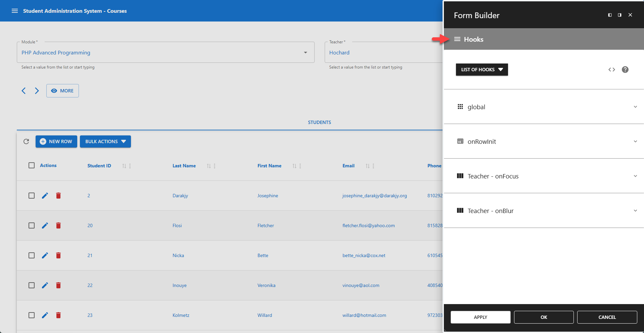The image size is (644, 333).
Task: Edit the row for student Darakjy
Action: (x=45, y=195)
